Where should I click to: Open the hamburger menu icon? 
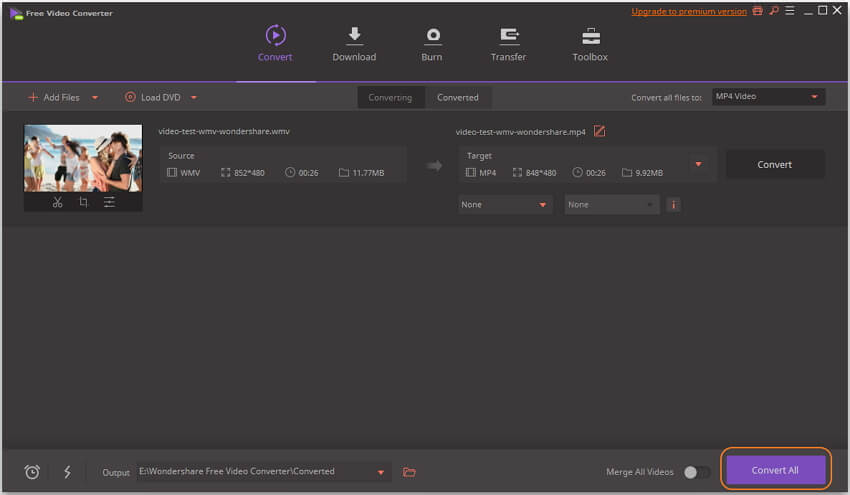click(x=790, y=11)
